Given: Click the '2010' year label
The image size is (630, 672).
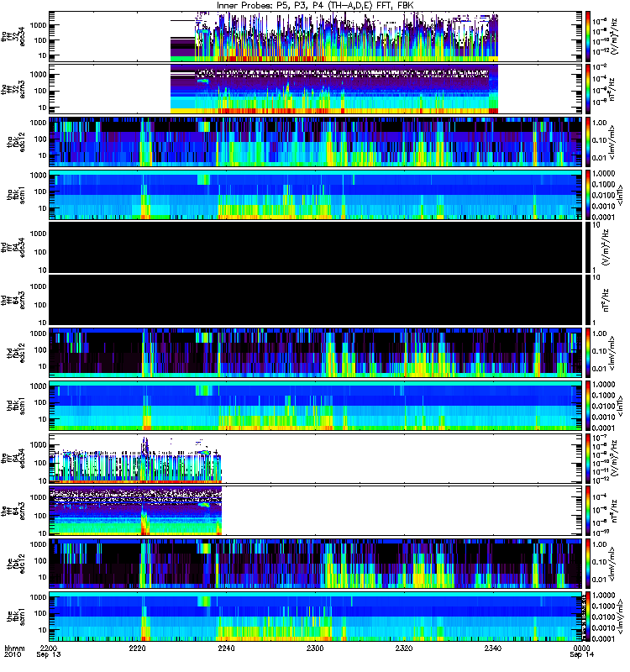Looking at the screenshot, I should (12, 655).
